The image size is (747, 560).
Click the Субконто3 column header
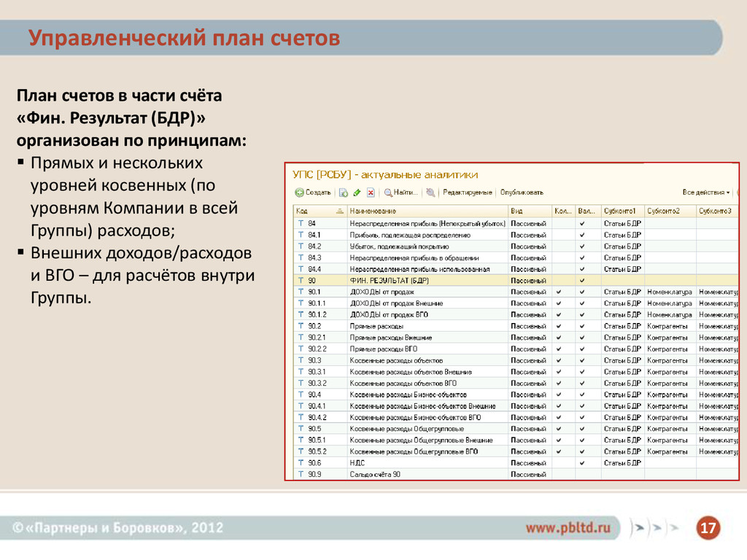(x=717, y=211)
